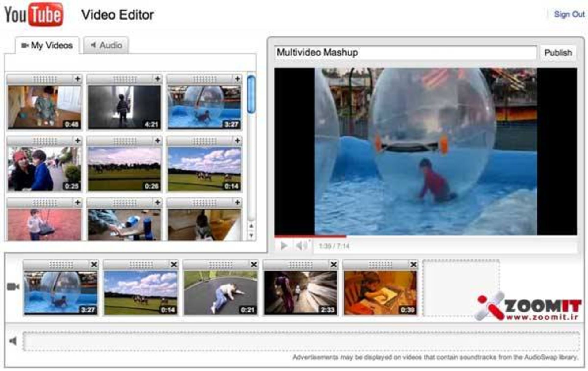Open the My Videos tab
Screen dimensions: 588x371
(47, 46)
